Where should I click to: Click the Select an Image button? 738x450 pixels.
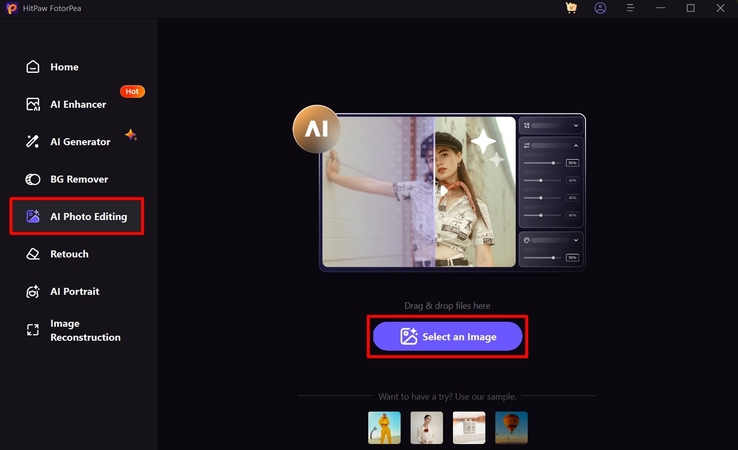pyautogui.click(x=448, y=337)
